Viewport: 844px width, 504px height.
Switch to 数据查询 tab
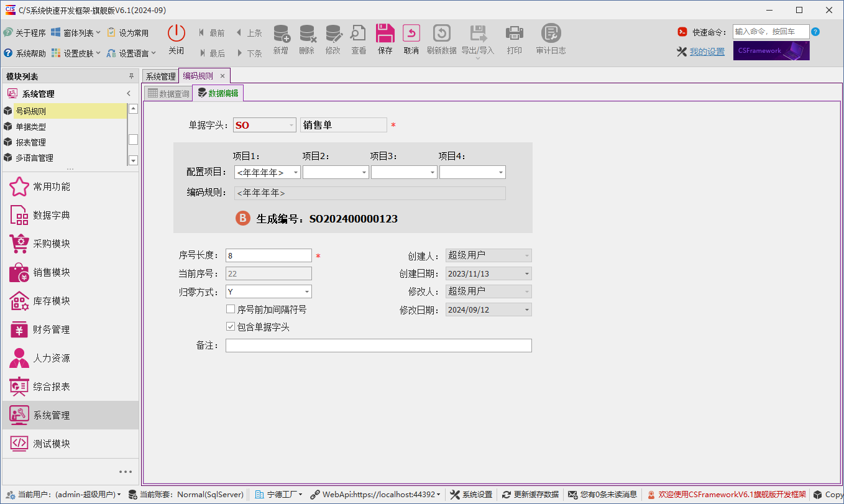tap(168, 94)
